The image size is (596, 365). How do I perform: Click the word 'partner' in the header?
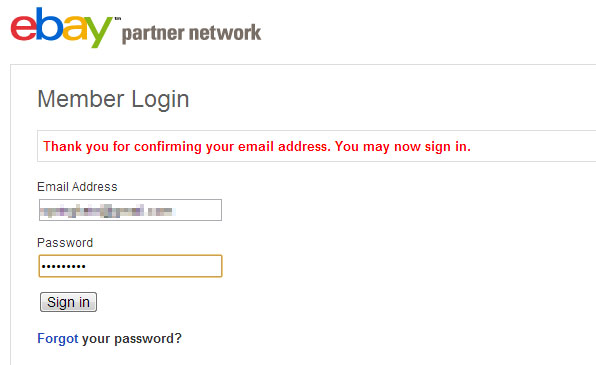[x=153, y=34]
